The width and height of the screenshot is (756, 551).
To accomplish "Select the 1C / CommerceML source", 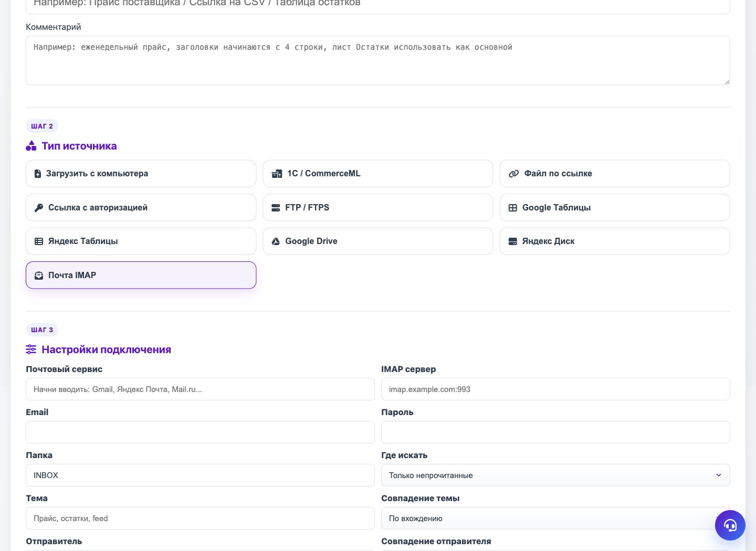I will point(378,174).
